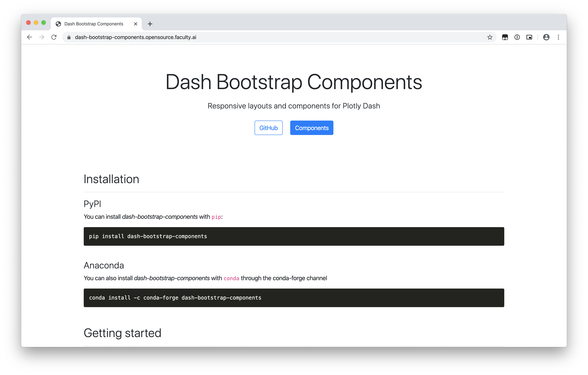Screen dimensions: 588x375
Task: Bookmark this page using the star icon
Action: point(490,37)
